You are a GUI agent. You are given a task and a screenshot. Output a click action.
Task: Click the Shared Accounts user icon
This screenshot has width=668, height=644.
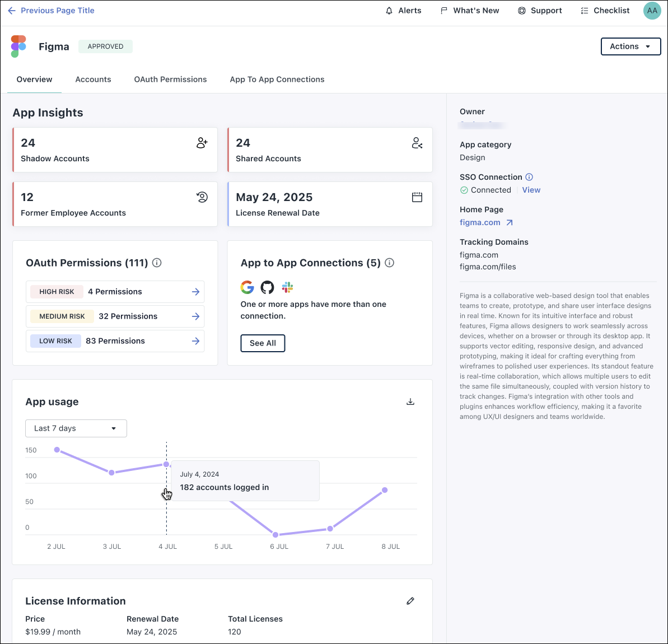point(417,143)
